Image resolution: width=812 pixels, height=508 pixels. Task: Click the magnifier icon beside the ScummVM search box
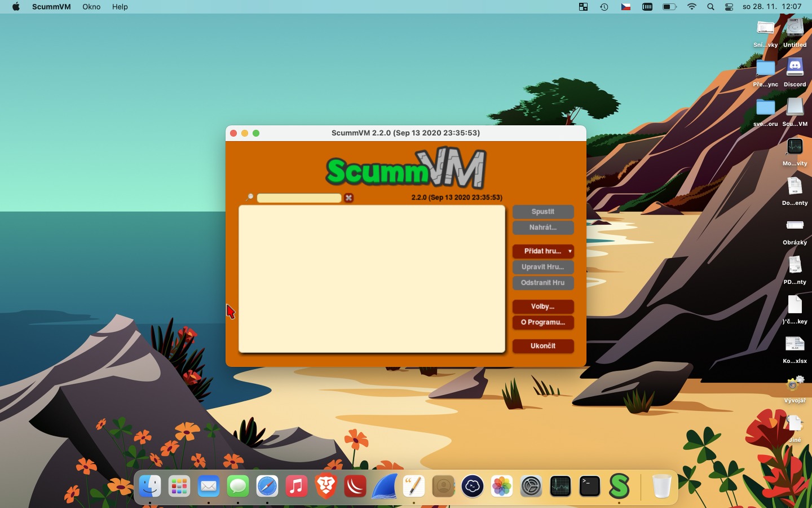[x=249, y=198]
